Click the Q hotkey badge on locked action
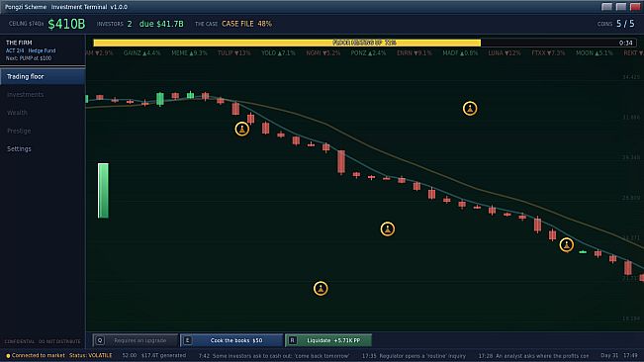 pyautogui.click(x=100, y=340)
